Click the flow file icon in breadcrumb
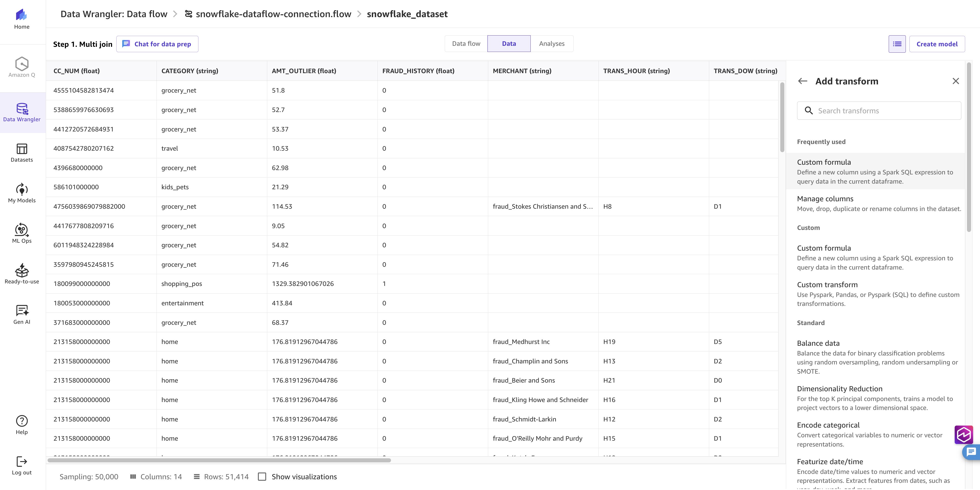This screenshot has height=490, width=980. [188, 14]
